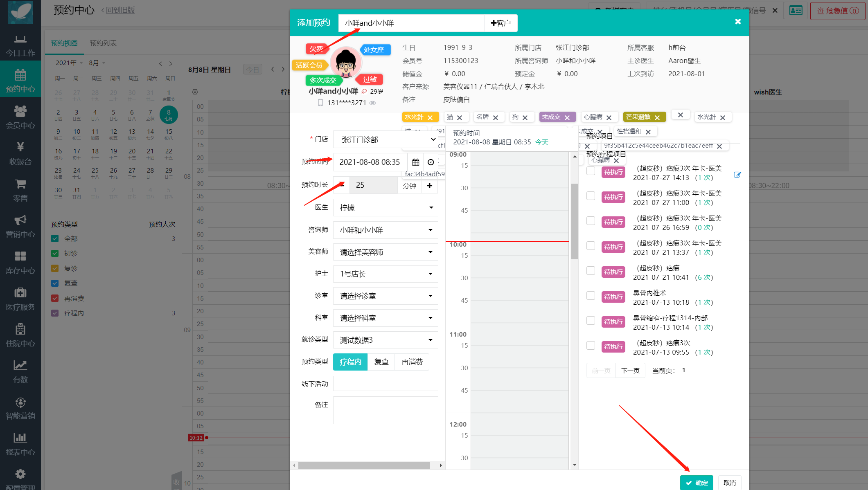Check the 2021-07-27 11:00 疗程 item

pos(591,196)
